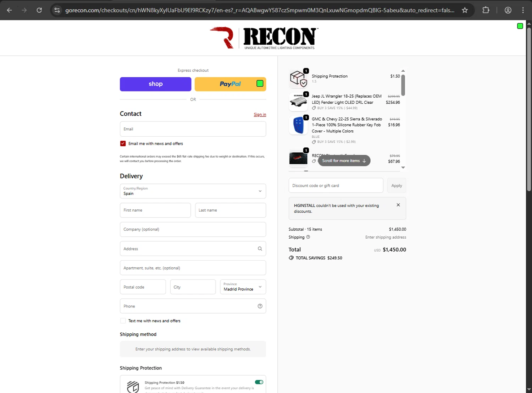Go back to the previous browser page
The height and width of the screenshot is (393, 532).
pos(10,10)
